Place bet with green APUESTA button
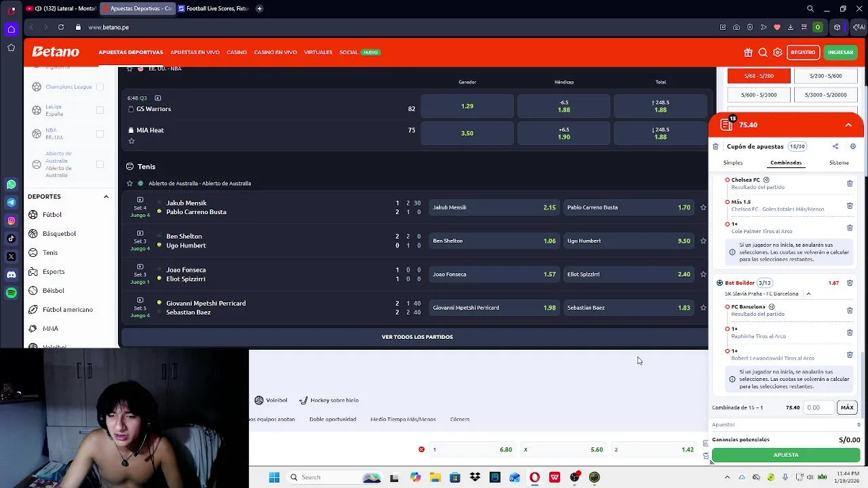Viewport: 868px width, 488px height. click(x=786, y=455)
